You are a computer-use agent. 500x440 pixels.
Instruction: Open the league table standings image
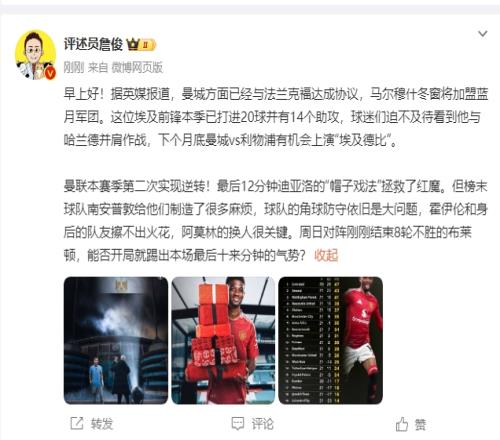(330, 340)
